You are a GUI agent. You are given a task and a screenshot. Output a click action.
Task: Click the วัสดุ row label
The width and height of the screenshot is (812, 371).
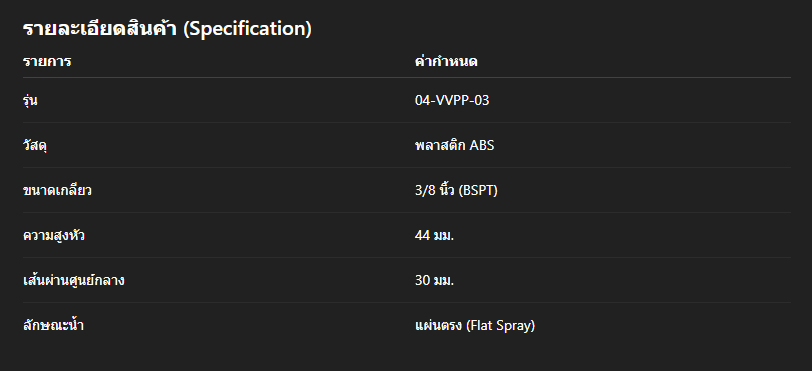(35, 146)
